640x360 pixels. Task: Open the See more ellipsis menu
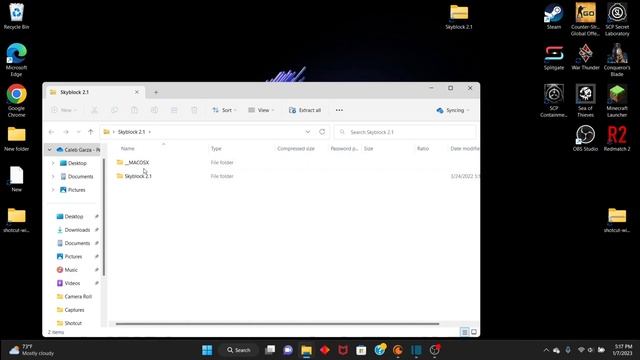point(339,110)
